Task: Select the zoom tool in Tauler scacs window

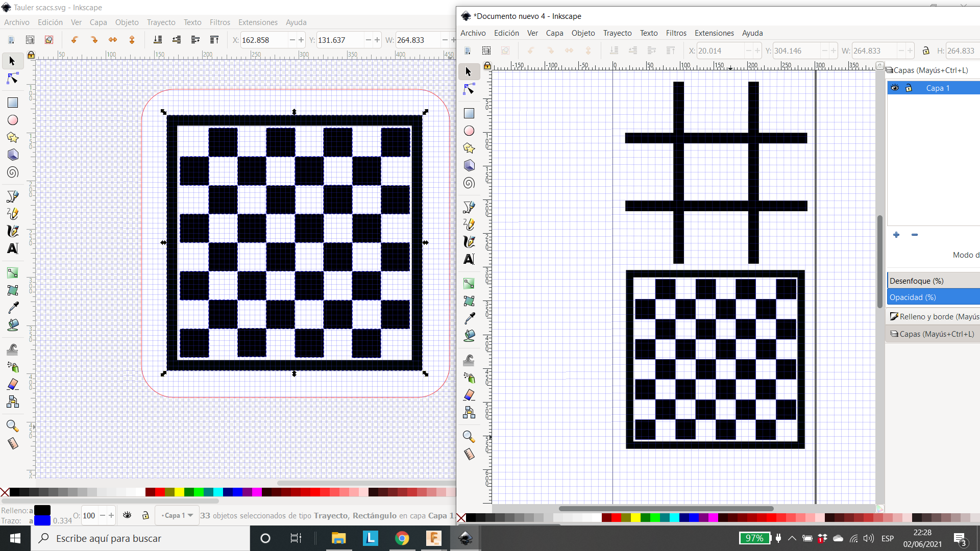Action: click(12, 426)
